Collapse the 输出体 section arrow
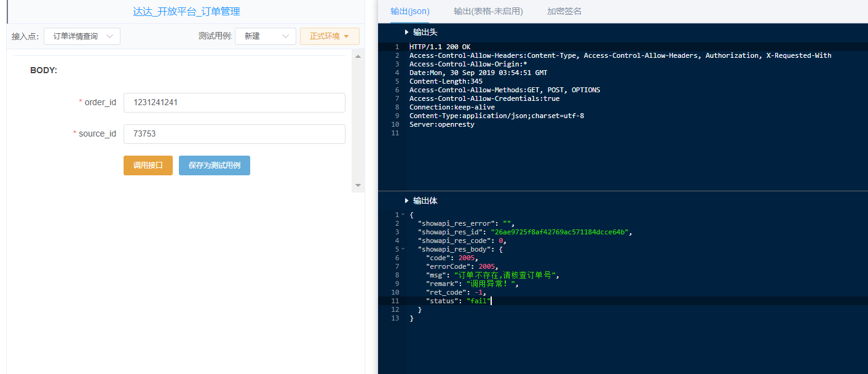868x374 pixels. (406, 201)
